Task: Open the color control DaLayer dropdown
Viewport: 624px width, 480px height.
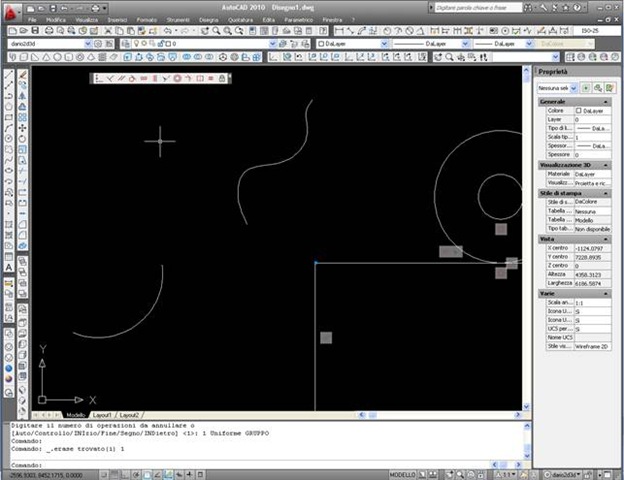Action: click(384, 44)
